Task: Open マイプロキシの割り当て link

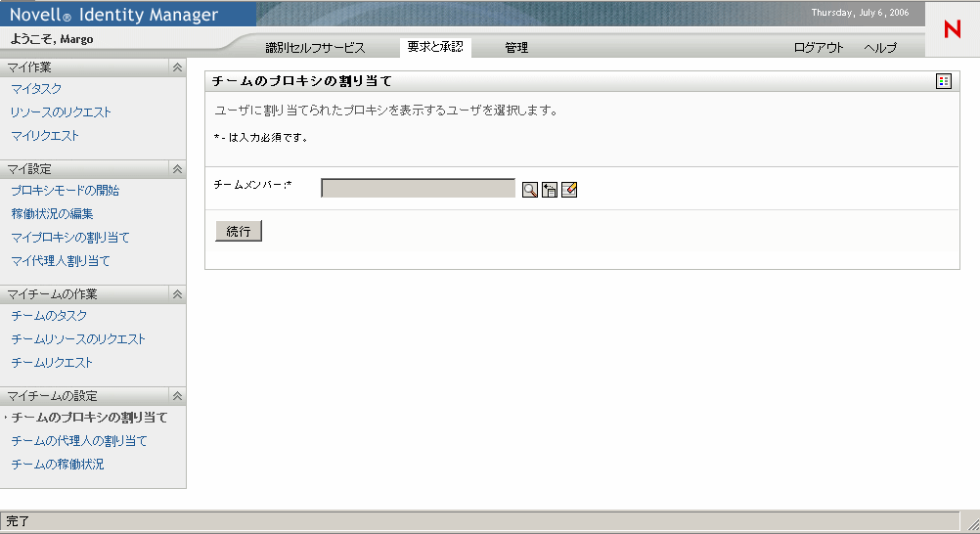Action: (70, 238)
